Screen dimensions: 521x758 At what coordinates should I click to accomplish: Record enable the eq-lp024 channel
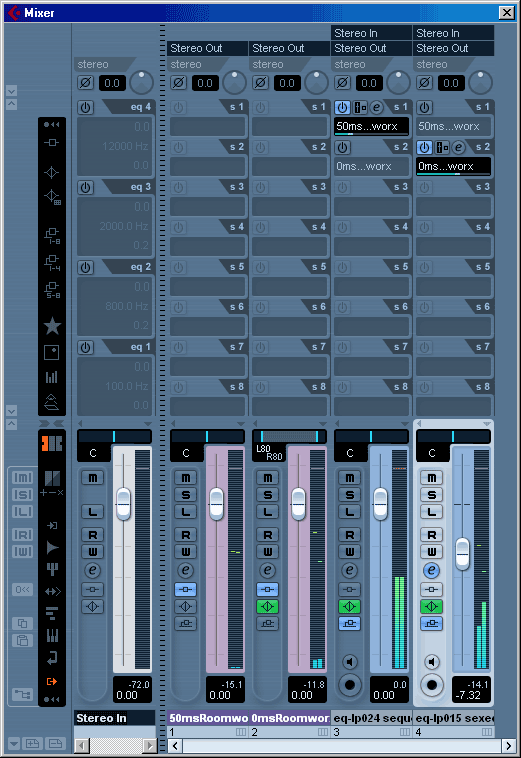pos(349,685)
